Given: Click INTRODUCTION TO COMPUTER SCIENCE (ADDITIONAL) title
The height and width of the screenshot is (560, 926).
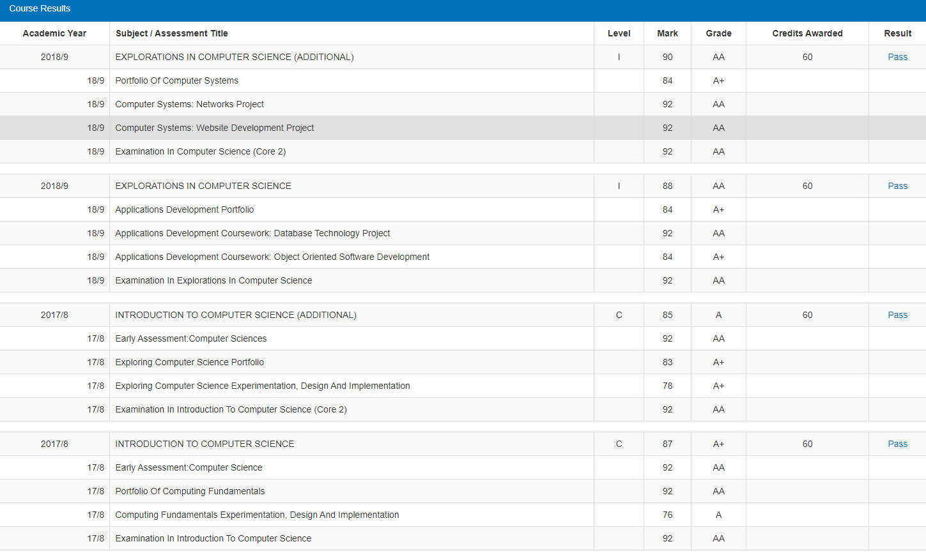Looking at the screenshot, I should point(236,315).
